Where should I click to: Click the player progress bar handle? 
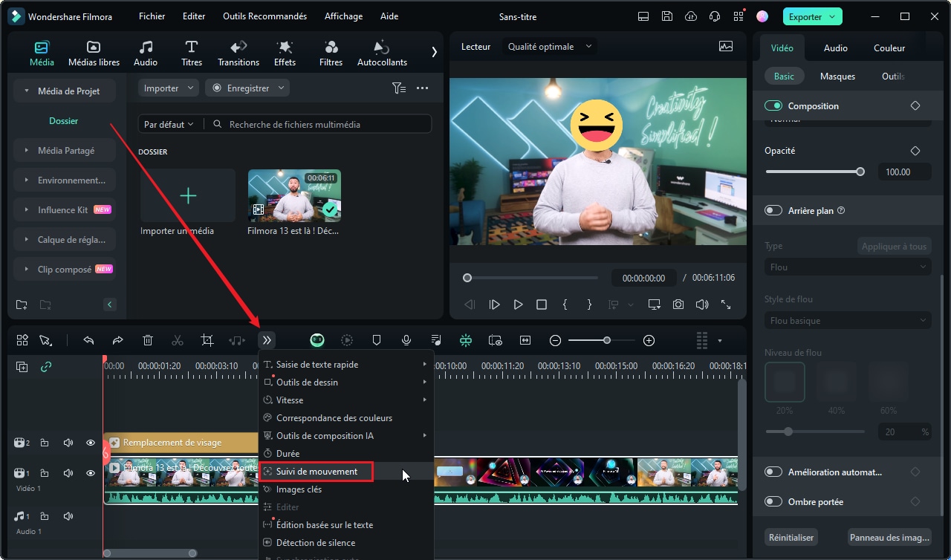467,278
